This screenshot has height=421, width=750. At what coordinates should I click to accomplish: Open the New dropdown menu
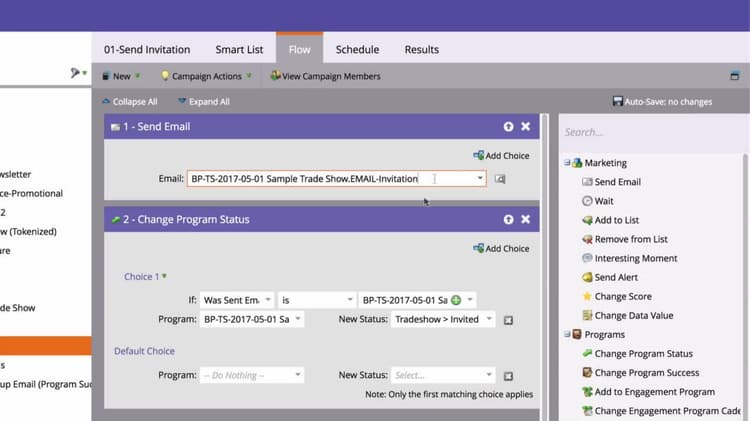pos(121,76)
